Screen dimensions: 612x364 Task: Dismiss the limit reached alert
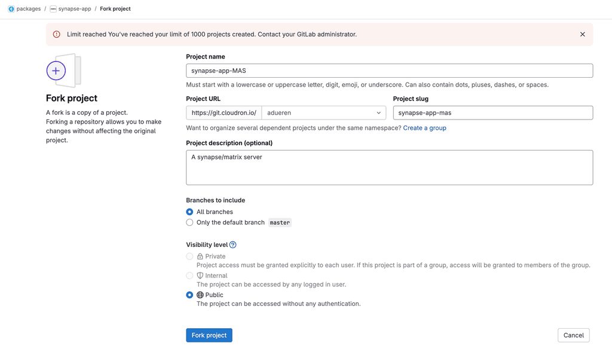pyautogui.click(x=582, y=35)
